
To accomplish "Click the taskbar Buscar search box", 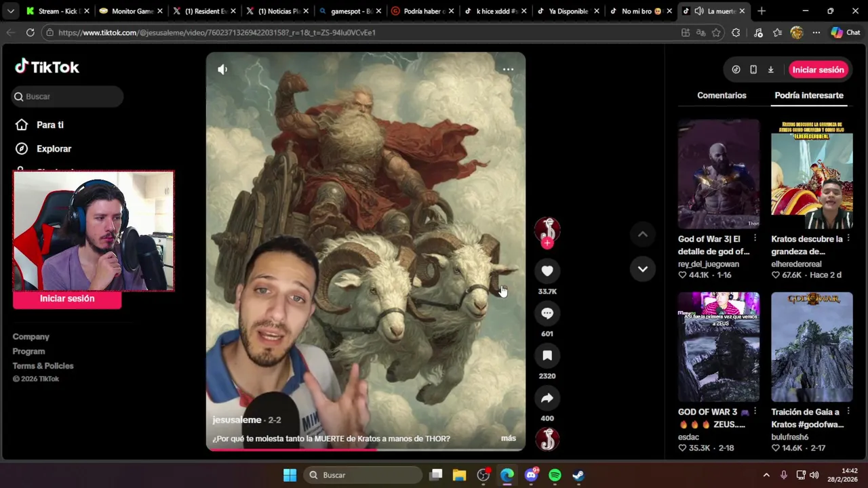I will coord(363,475).
